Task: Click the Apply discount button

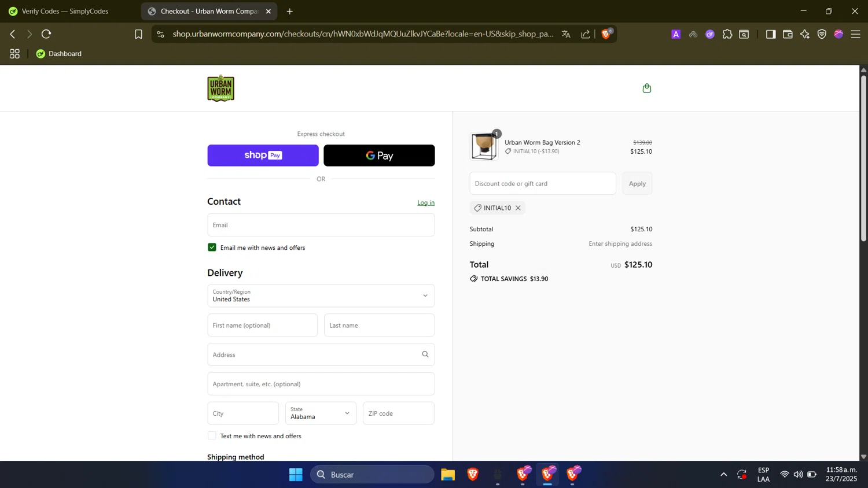Action: click(x=637, y=183)
